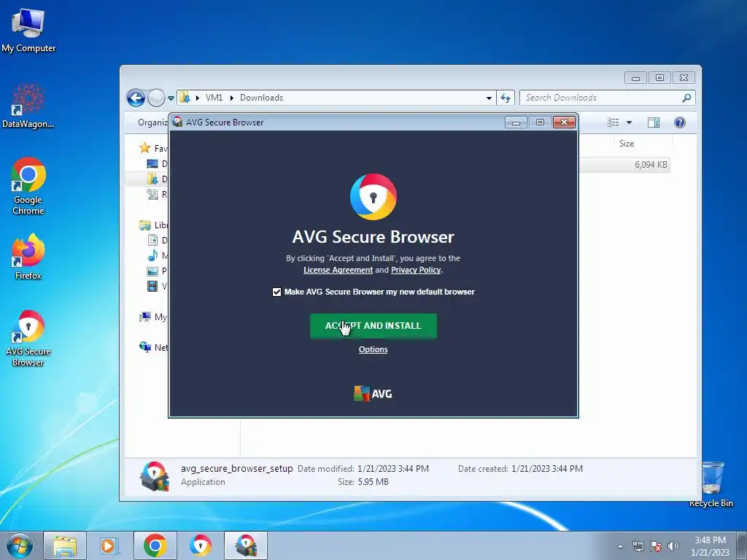
Task: Select the 6,094 KB file row
Action: tap(624, 165)
